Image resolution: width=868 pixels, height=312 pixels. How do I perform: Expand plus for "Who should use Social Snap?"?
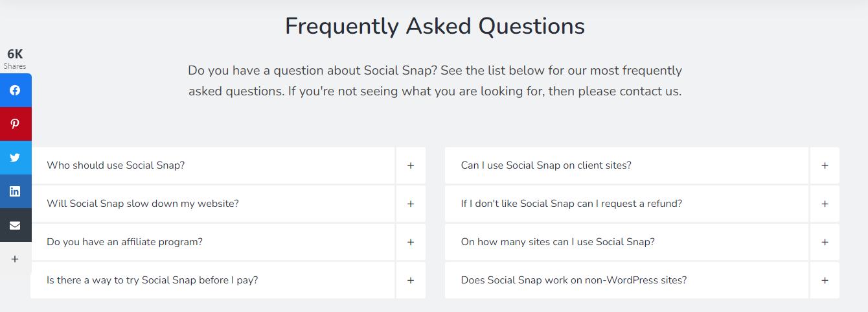[411, 165]
